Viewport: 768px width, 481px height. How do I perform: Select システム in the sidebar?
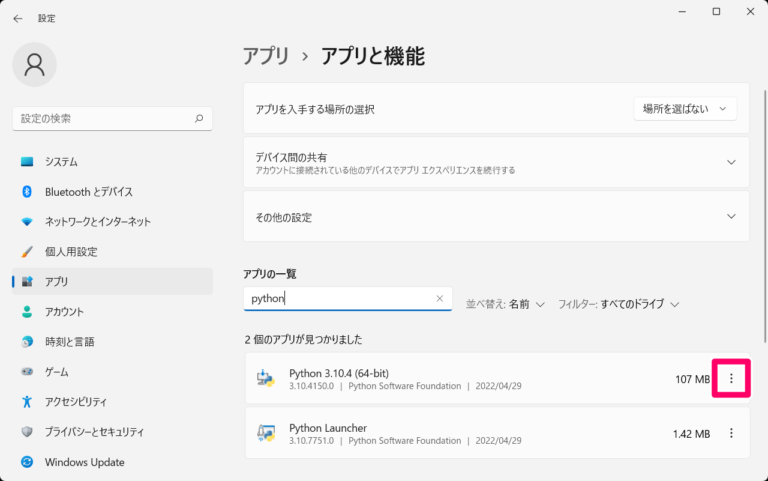tap(61, 162)
